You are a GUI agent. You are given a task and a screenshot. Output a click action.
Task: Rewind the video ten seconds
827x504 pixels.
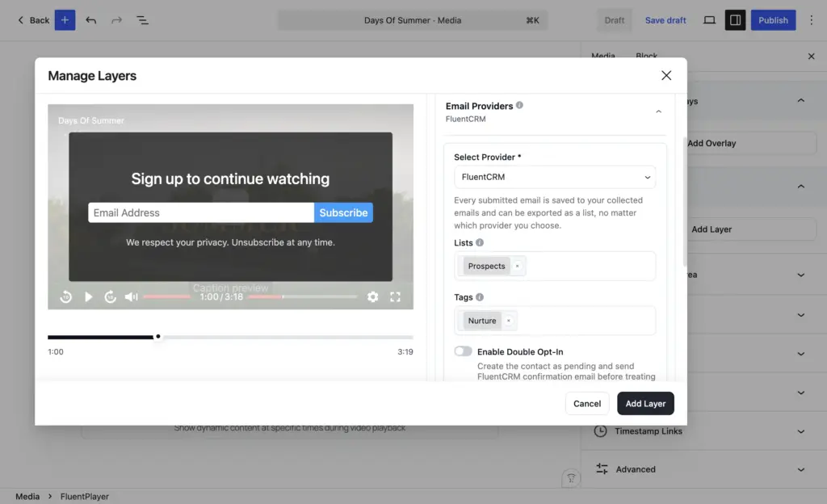66,296
